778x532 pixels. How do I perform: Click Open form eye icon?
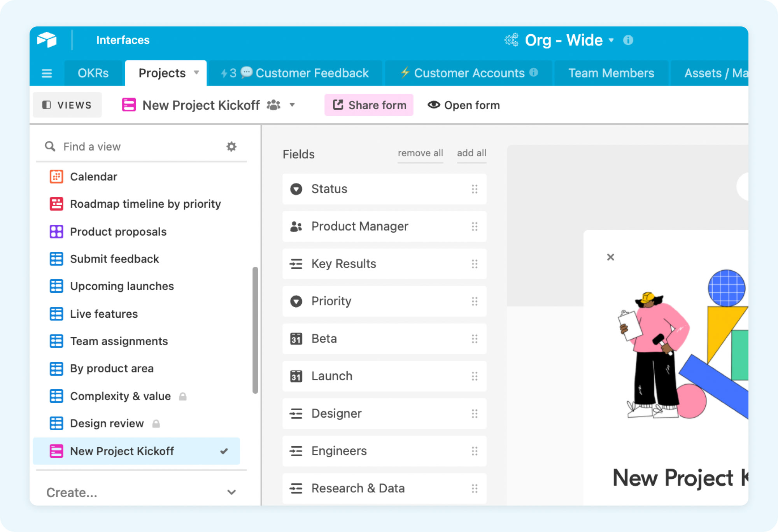[433, 105]
